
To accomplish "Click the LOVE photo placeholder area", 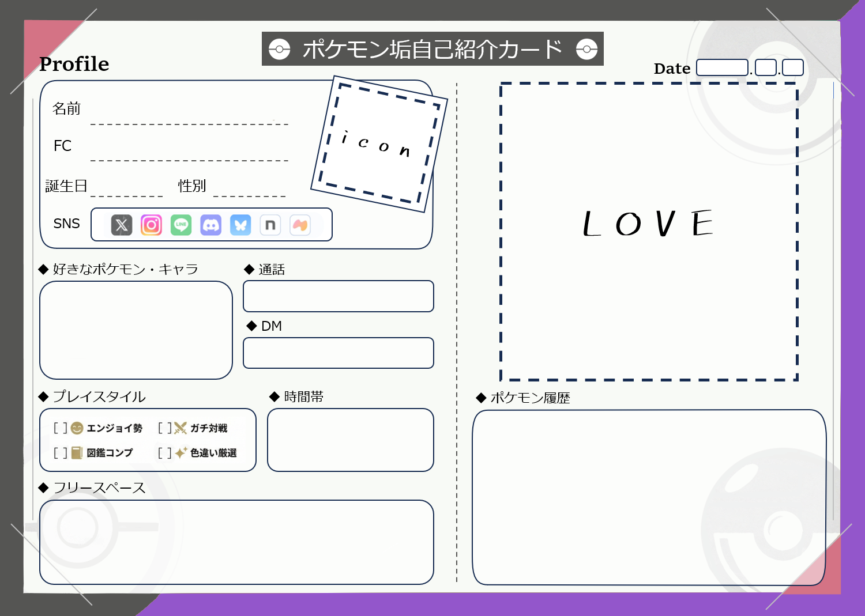I will [648, 232].
